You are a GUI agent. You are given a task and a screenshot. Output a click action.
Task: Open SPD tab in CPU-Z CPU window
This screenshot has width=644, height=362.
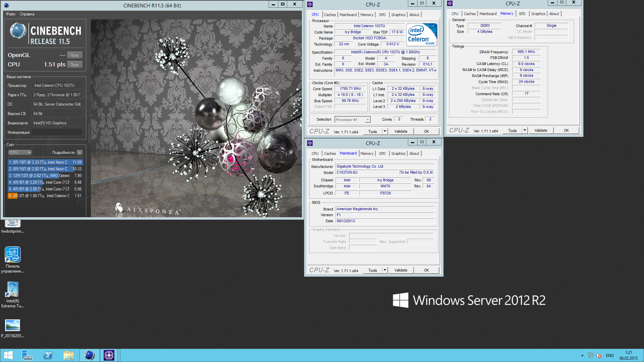[x=382, y=15]
